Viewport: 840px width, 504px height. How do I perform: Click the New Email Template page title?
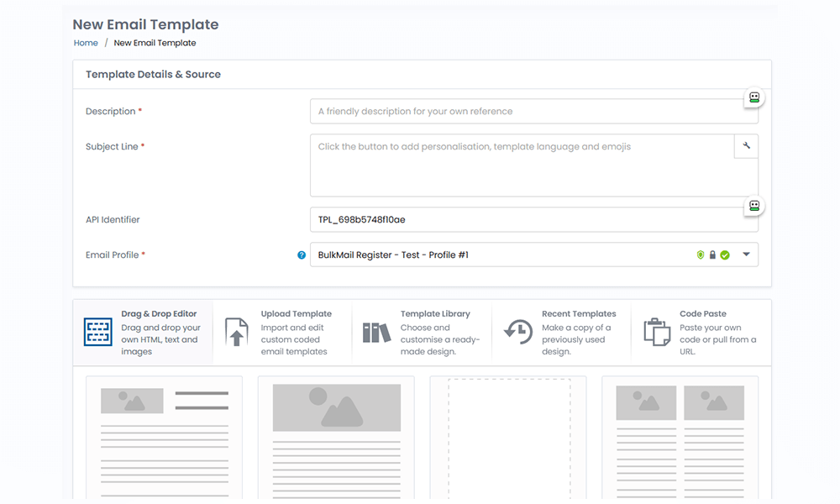pos(145,24)
